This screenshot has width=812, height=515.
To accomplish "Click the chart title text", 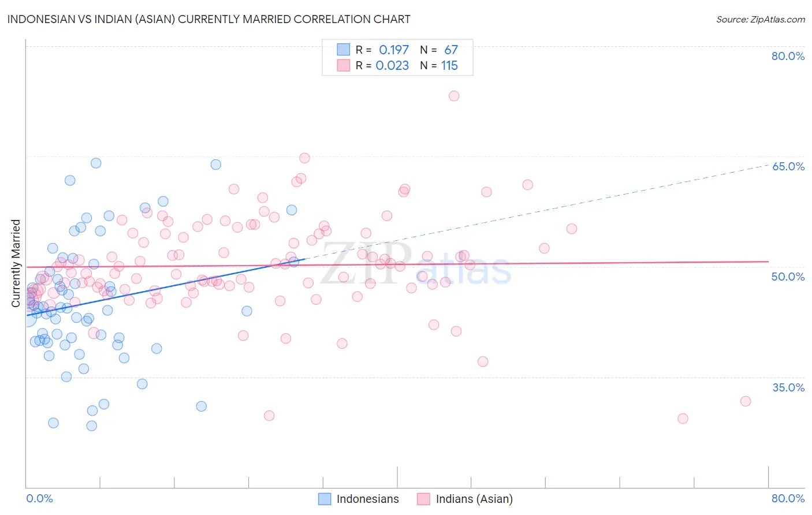I will (208, 19).
